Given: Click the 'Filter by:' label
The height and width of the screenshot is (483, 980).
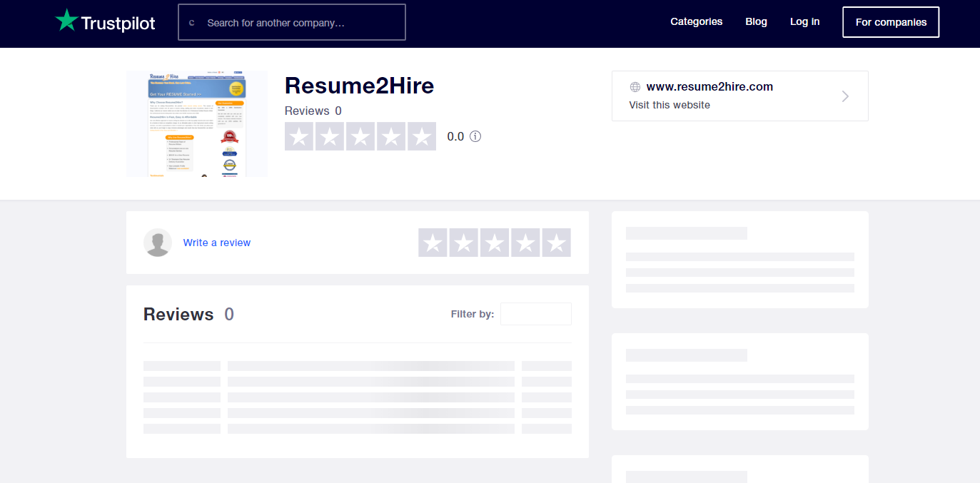Looking at the screenshot, I should [x=473, y=314].
